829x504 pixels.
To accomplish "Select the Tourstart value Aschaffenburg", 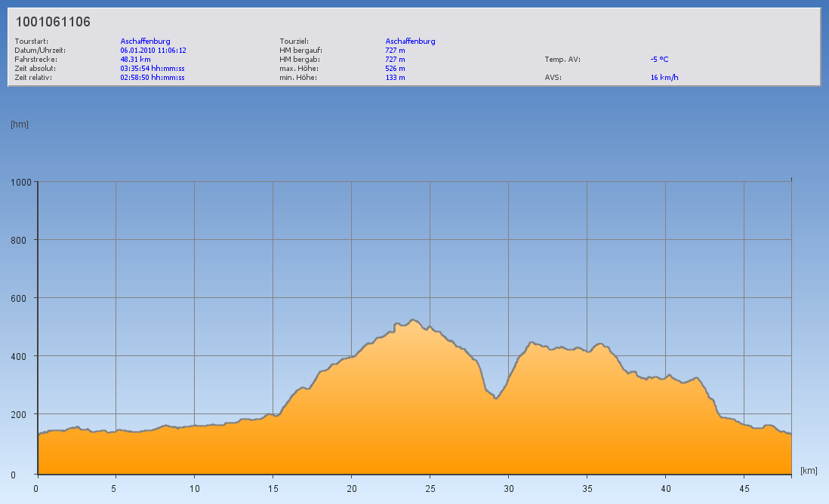I will click(x=145, y=41).
